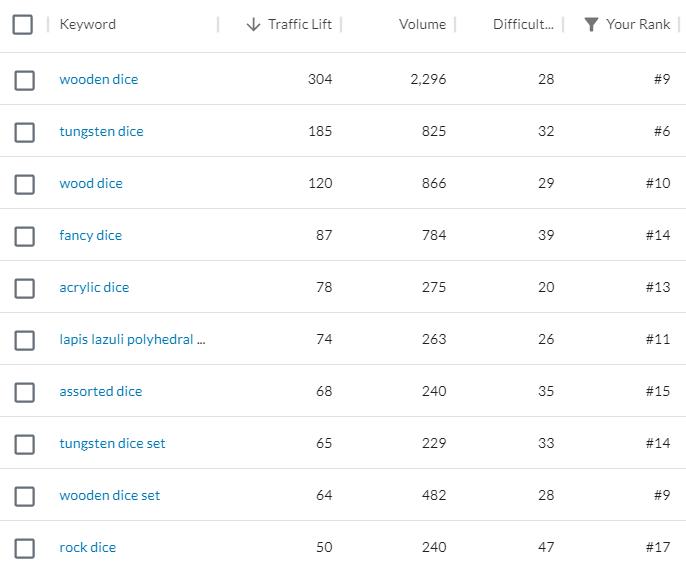Select the tungsten dice row checkbox

25,132
